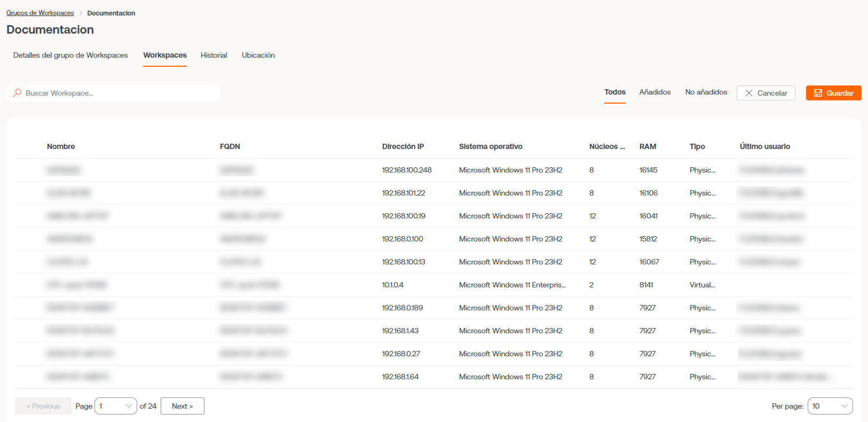Select the IP cell 192.168.100.13
Viewport: 868px width, 422px height.
(404, 262)
